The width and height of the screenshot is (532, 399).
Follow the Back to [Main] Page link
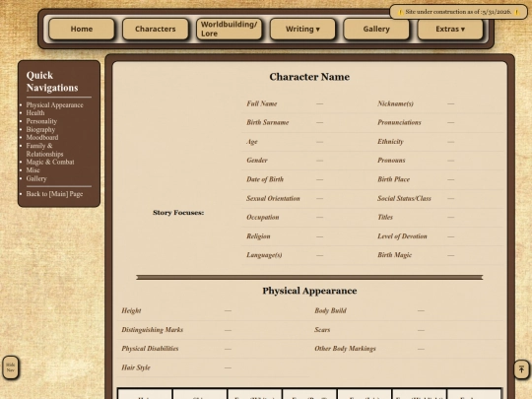click(54, 194)
